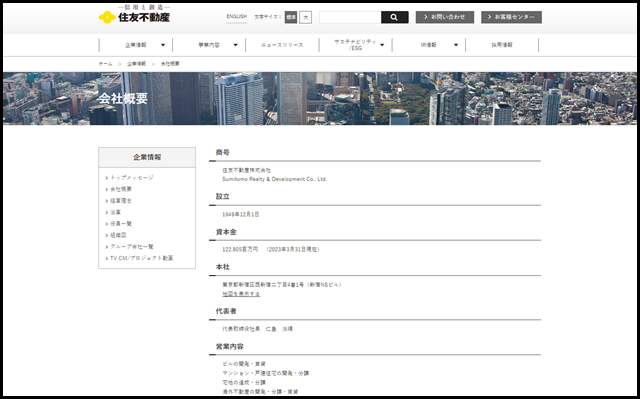
Task: Click 地図を表示する map link
Action: [x=241, y=294]
